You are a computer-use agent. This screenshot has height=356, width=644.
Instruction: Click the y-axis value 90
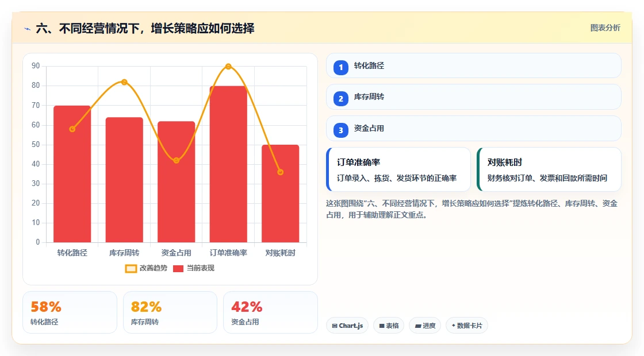36,66
